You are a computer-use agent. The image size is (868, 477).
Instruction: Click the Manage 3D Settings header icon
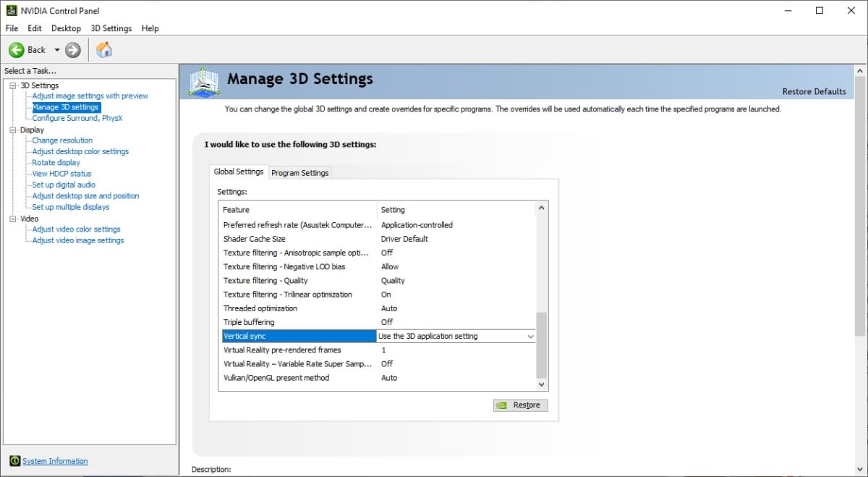tap(204, 82)
